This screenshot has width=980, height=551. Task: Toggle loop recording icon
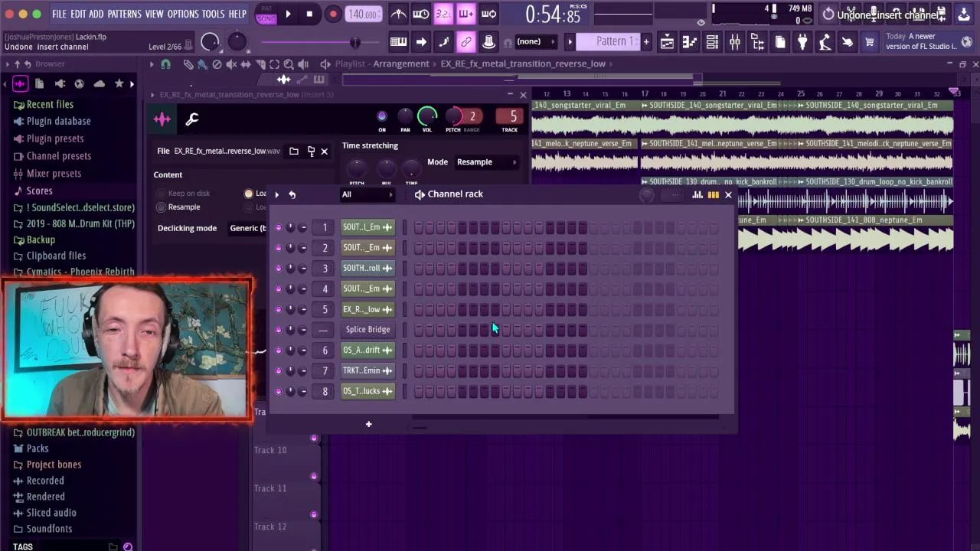pyautogui.click(x=488, y=14)
